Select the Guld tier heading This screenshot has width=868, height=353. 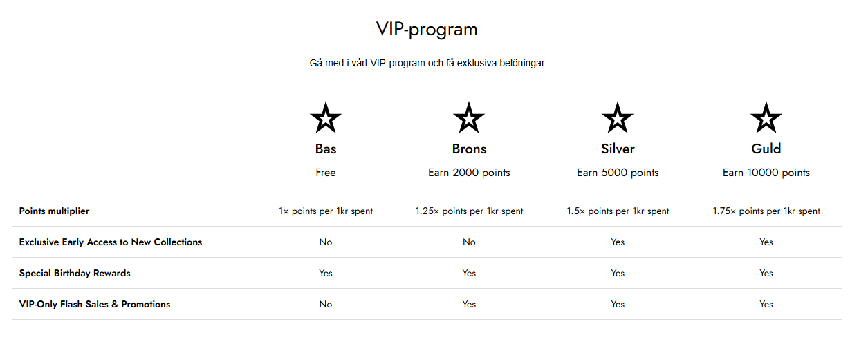tap(766, 149)
